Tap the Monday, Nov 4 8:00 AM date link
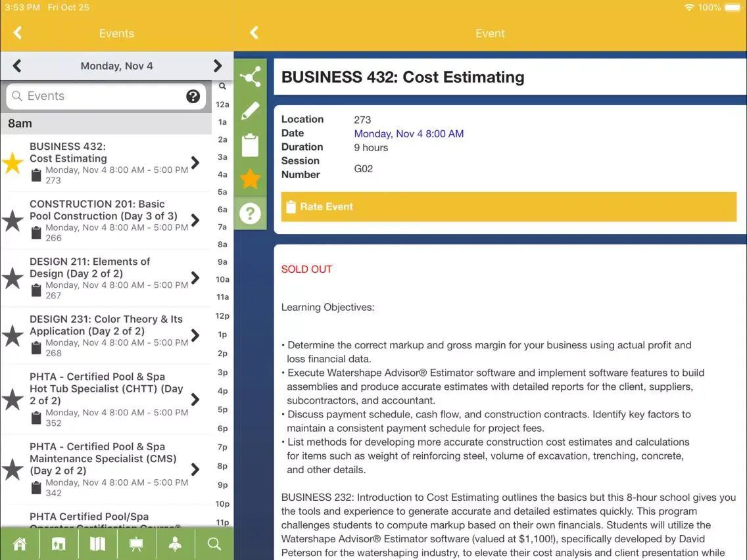Screen dimensions: 747x560 click(x=409, y=134)
